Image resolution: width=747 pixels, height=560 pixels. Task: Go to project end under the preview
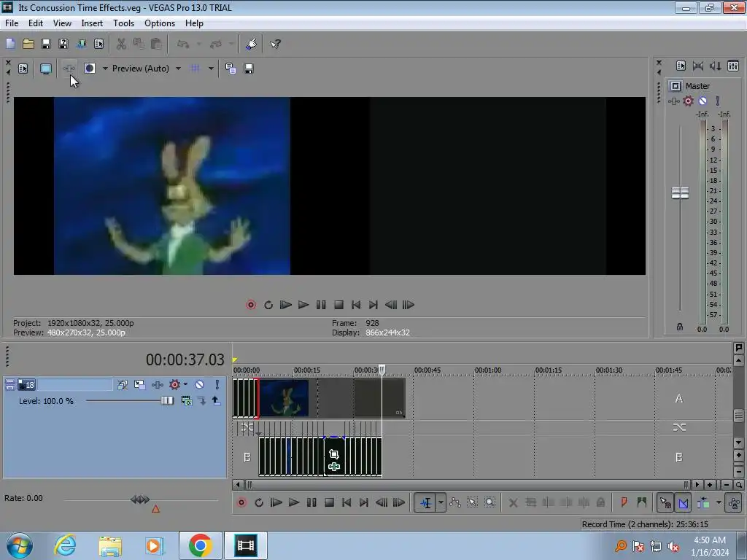[x=373, y=305]
